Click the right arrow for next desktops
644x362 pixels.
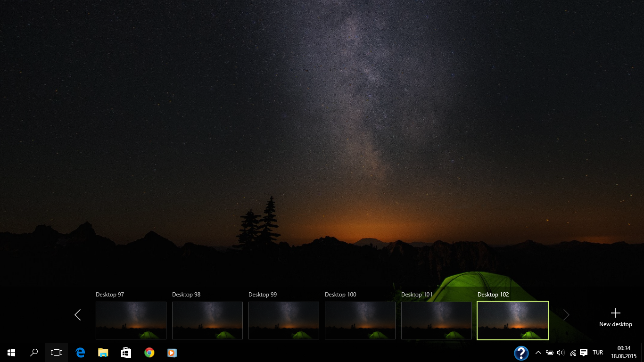(x=566, y=315)
